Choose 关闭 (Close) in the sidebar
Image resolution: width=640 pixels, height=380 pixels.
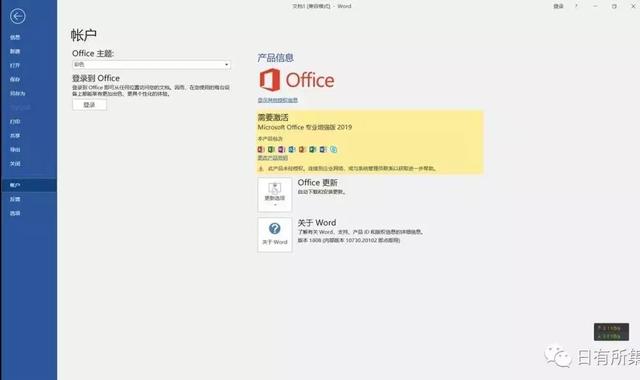(15, 164)
